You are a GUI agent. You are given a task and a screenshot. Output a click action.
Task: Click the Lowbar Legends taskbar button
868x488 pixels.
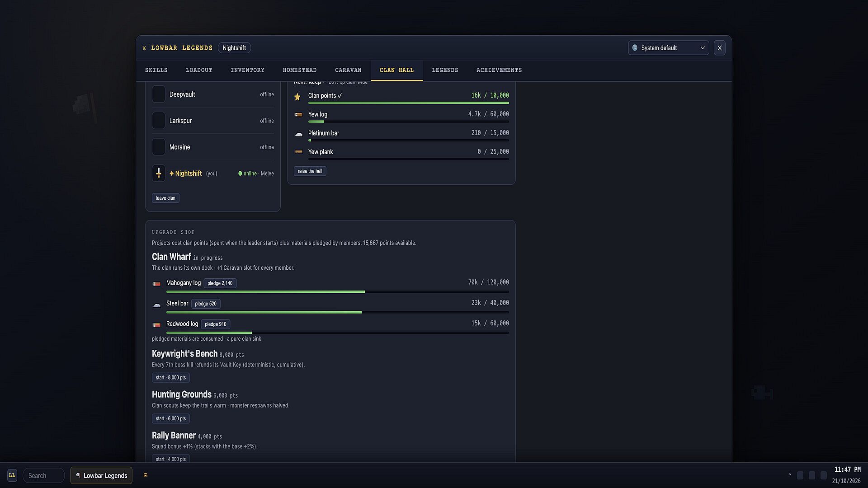101,475
